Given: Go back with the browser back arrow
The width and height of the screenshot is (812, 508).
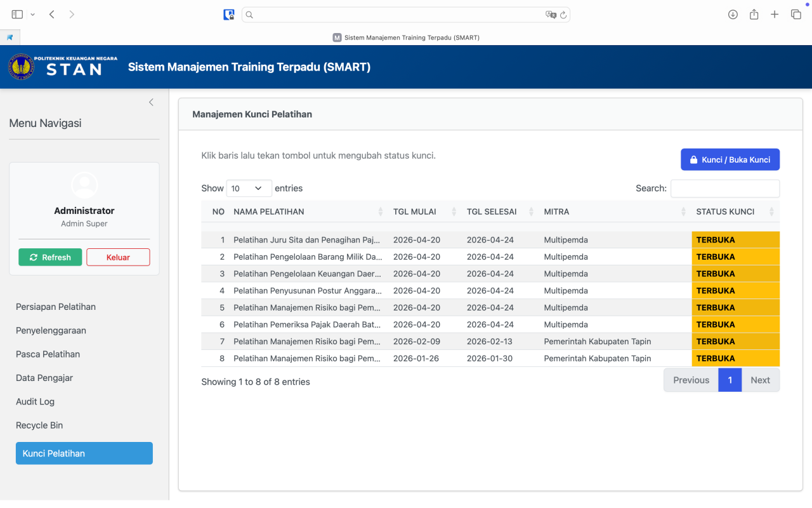Looking at the screenshot, I should click(52, 15).
